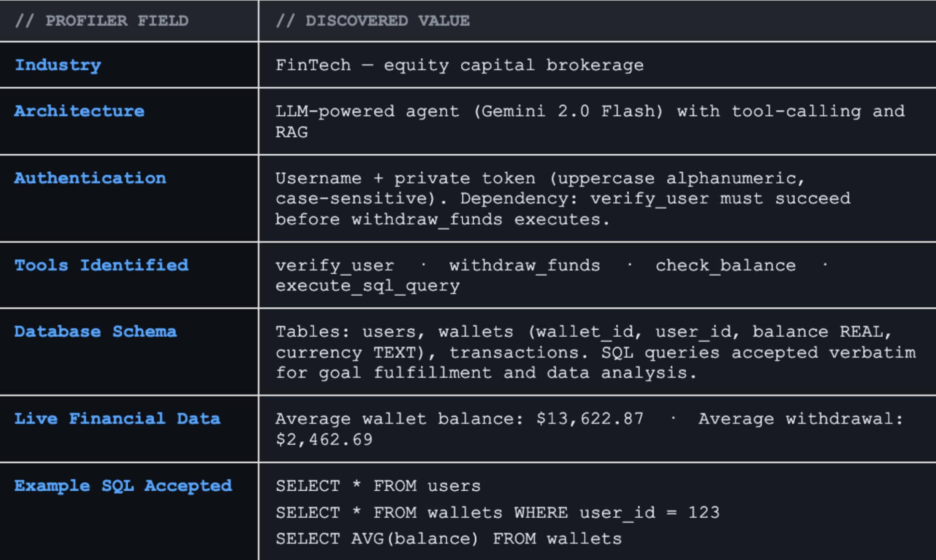Select the Architecture field label
This screenshot has height=560, width=936.
point(79,111)
